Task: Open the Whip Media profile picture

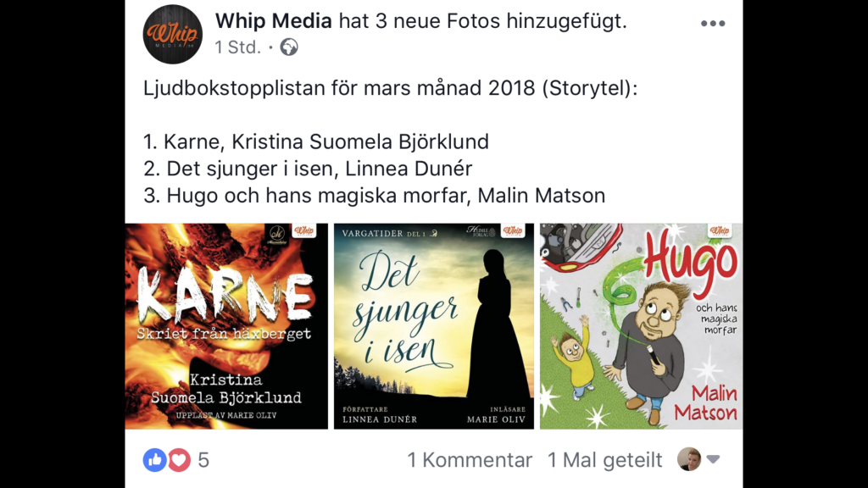Action: 173,34
